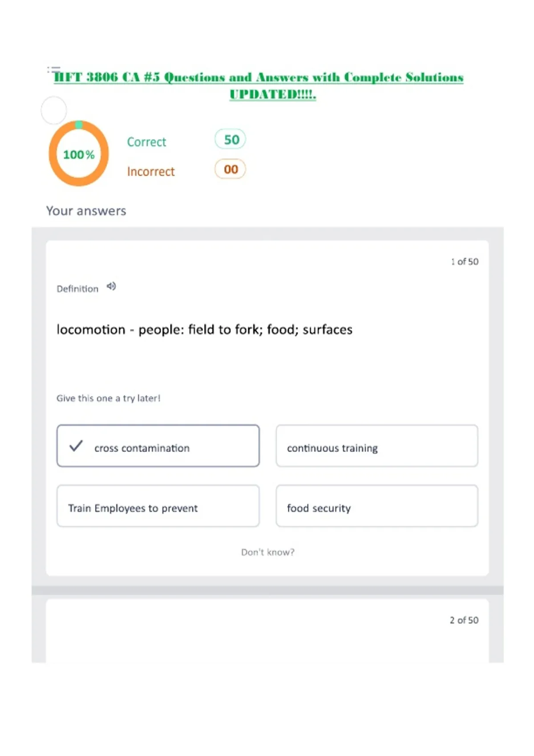Click the locomotion definition text

pos(205,330)
